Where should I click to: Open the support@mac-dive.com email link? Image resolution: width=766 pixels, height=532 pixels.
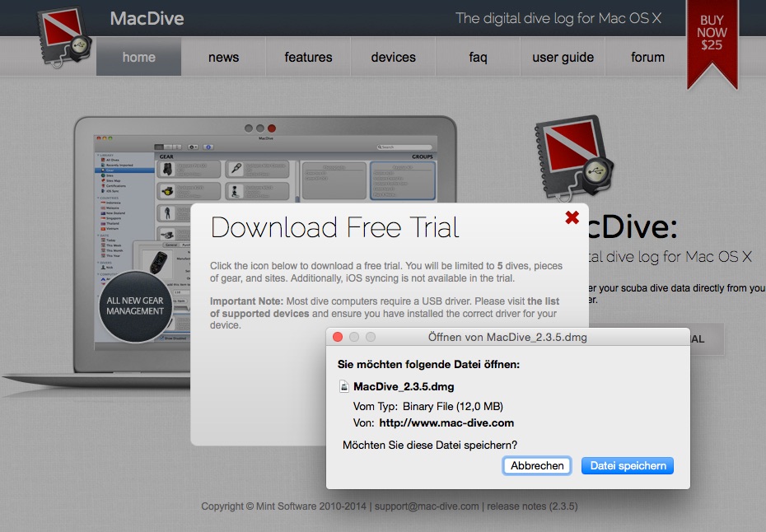tap(427, 506)
